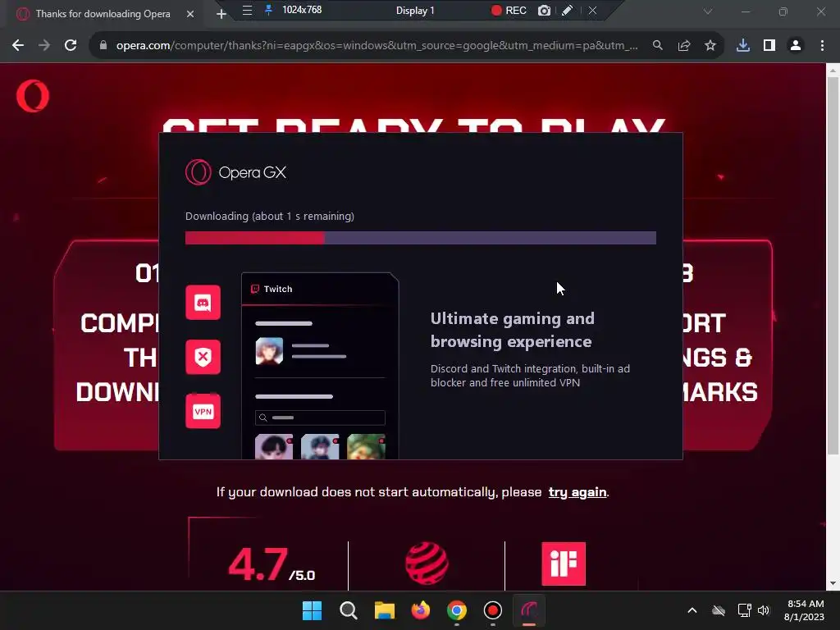Screen dimensions: 840x630
Task: Open a new tab with the plus button
Action: coord(221,14)
